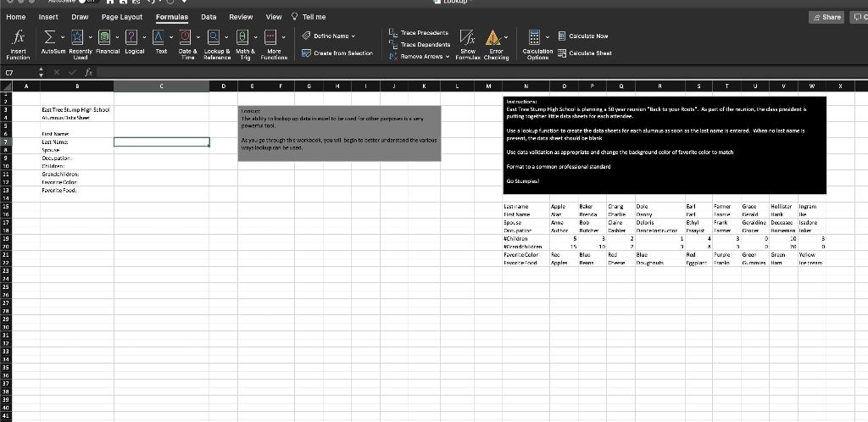Click the 'Apple' last name cell

(x=564, y=206)
